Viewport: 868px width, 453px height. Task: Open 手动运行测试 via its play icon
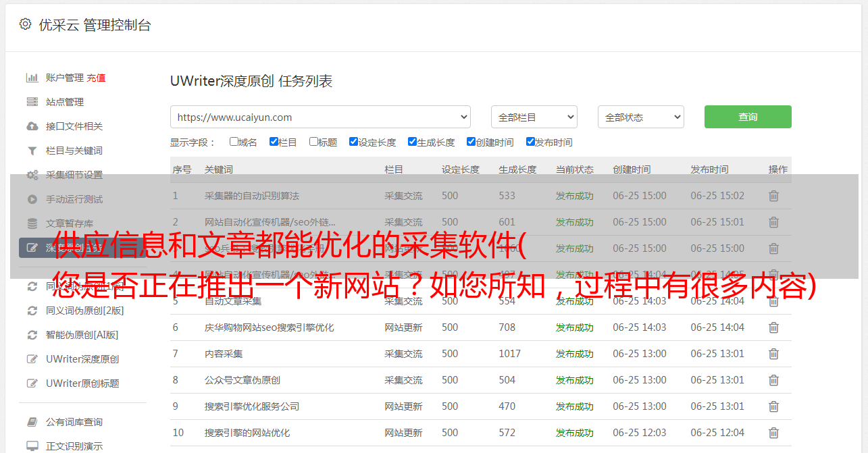[32, 199]
